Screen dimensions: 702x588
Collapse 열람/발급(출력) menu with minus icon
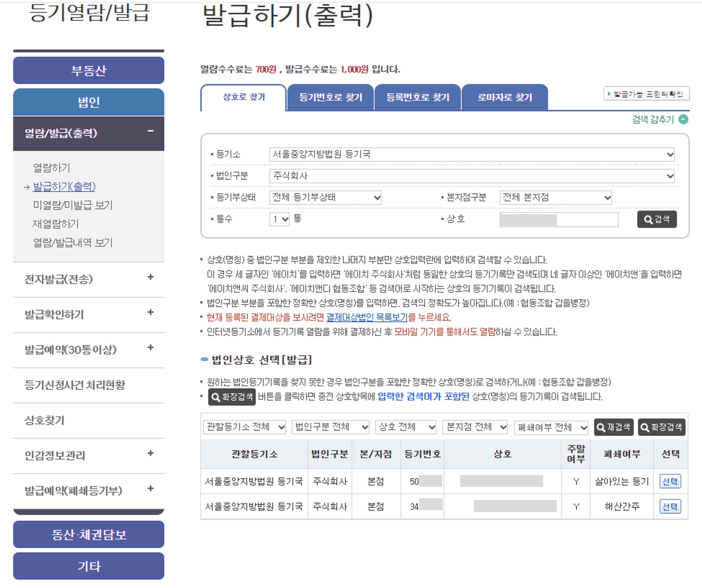(150, 131)
